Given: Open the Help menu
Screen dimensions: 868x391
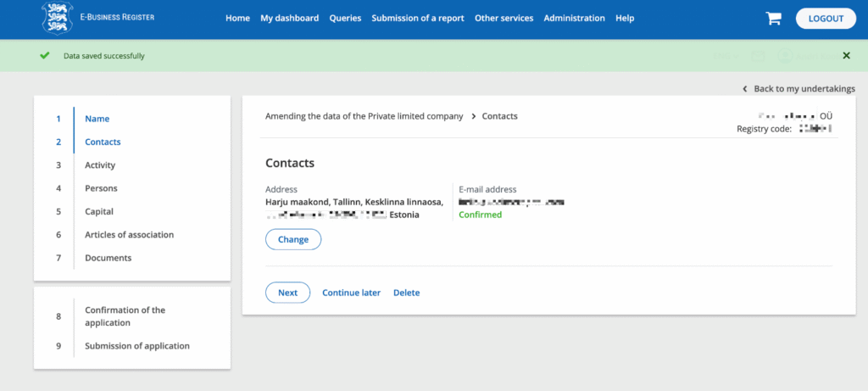Looking at the screenshot, I should (625, 19).
